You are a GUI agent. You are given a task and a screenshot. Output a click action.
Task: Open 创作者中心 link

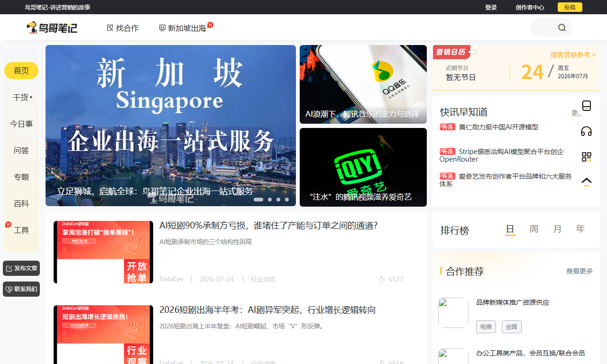click(x=530, y=7)
